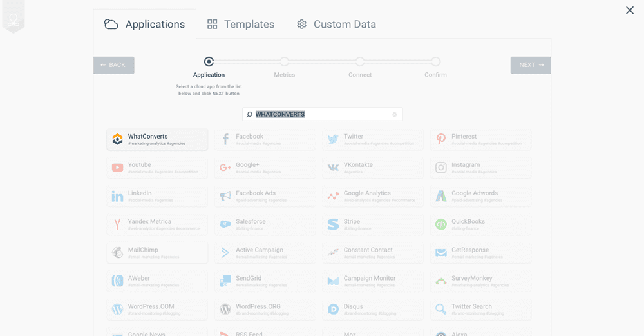Click the QuickBooks label text
Screen dimensions: 644x336
tap(468, 221)
